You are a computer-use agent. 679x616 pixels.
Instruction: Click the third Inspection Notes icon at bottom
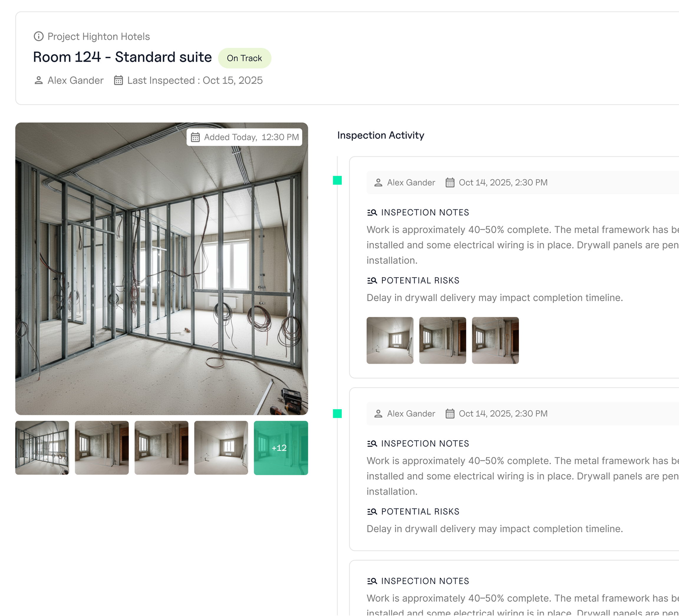coord(372,581)
